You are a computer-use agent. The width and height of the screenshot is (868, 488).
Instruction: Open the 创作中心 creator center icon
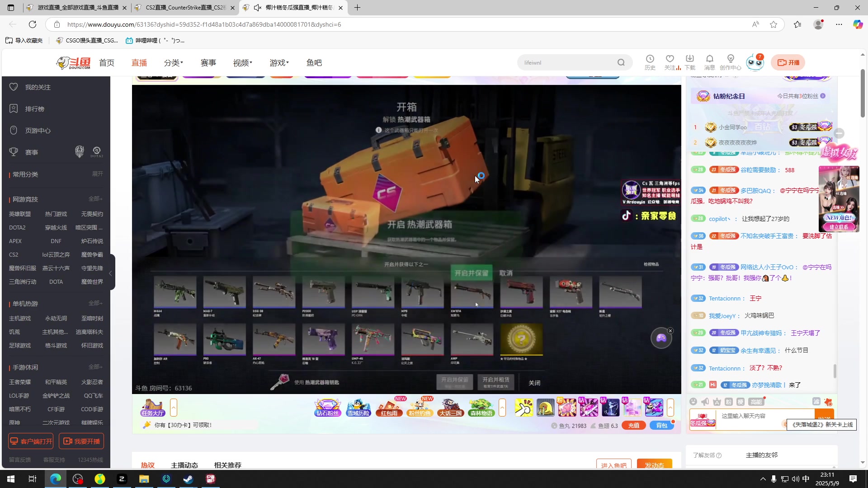(x=731, y=62)
